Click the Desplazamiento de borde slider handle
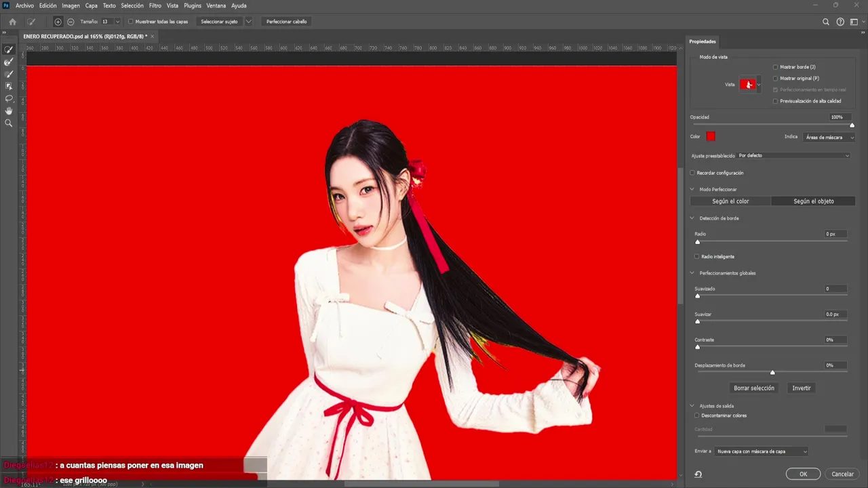The height and width of the screenshot is (488, 868). tap(772, 372)
